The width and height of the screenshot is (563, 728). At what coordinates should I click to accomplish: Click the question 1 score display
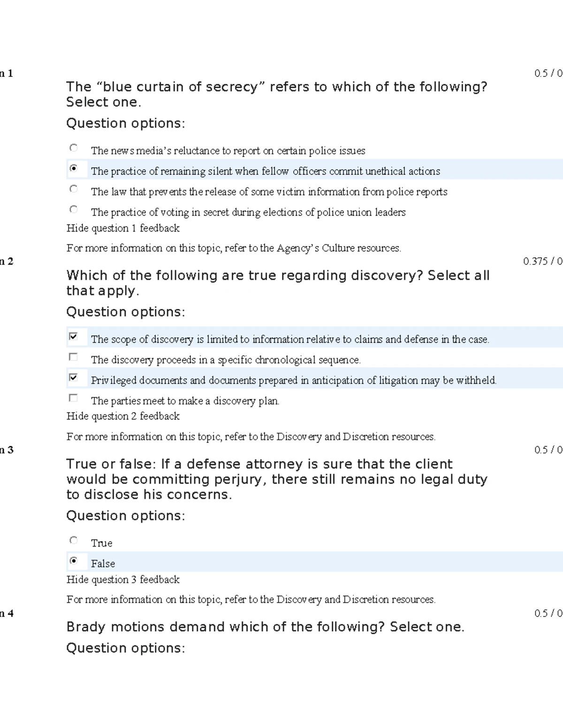[547, 72]
